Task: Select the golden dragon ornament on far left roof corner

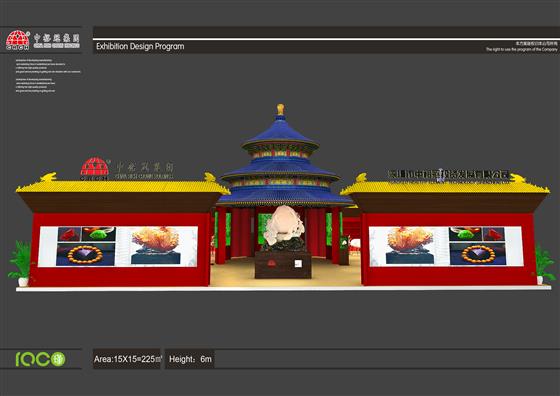Action: click(48, 177)
